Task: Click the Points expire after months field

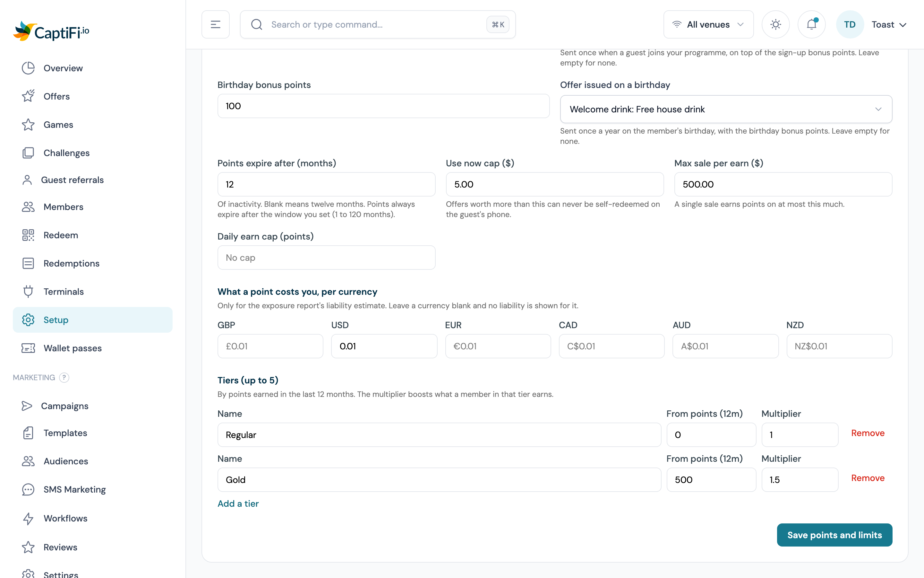Action: coord(326,184)
